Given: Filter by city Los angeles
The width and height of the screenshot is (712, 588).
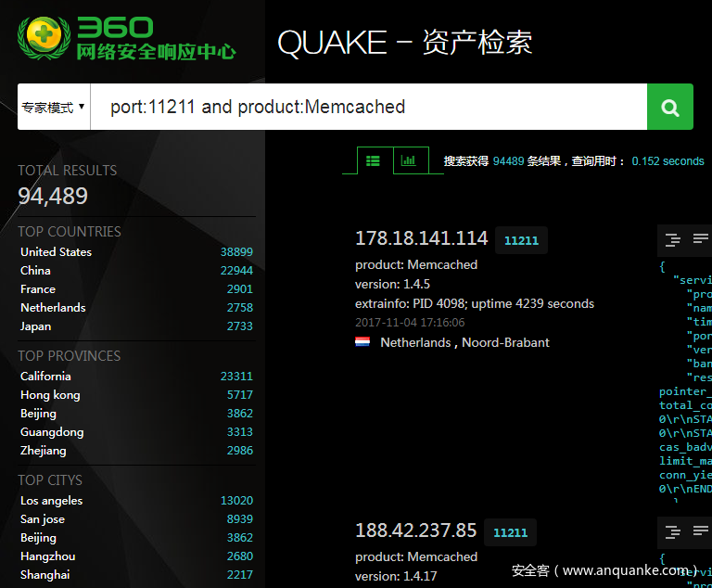Looking at the screenshot, I should 51,501.
